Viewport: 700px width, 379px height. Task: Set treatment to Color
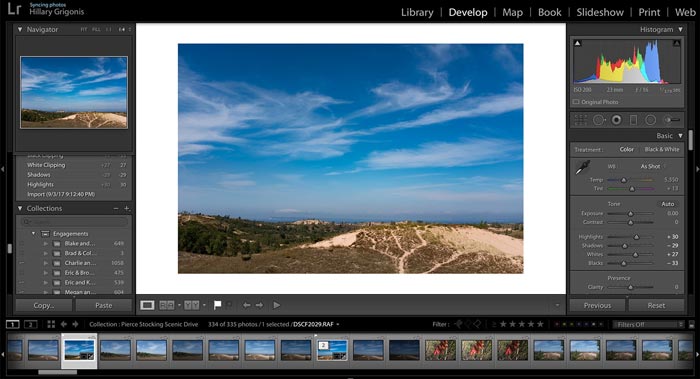(626, 149)
